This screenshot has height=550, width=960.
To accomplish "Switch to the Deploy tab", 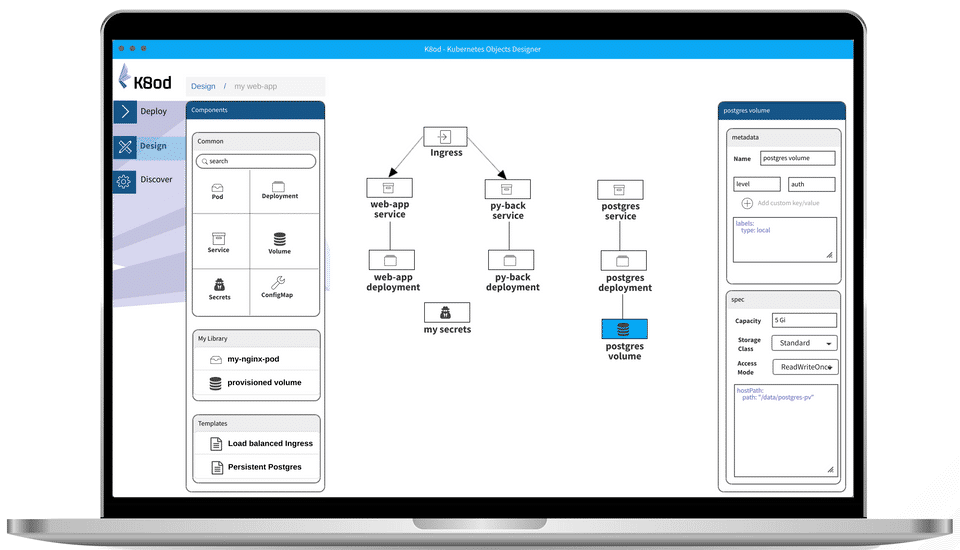I will (x=153, y=111).
